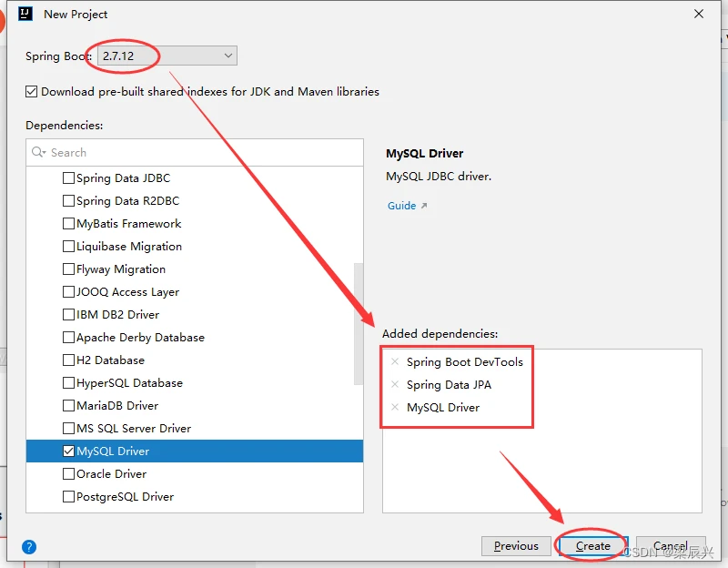Check Spring Data JDBC dependency

click(68, 177)
